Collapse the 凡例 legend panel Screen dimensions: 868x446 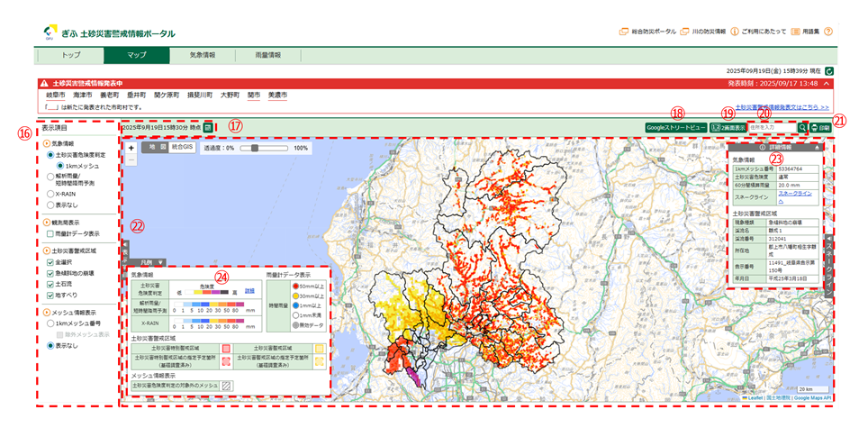(x=160, y=261)
